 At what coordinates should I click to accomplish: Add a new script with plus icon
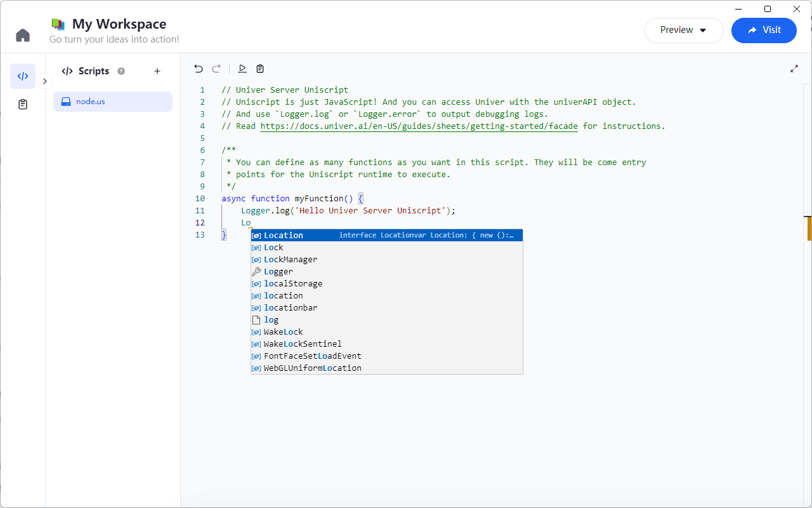pyautogui.click(x=157, y=71)
